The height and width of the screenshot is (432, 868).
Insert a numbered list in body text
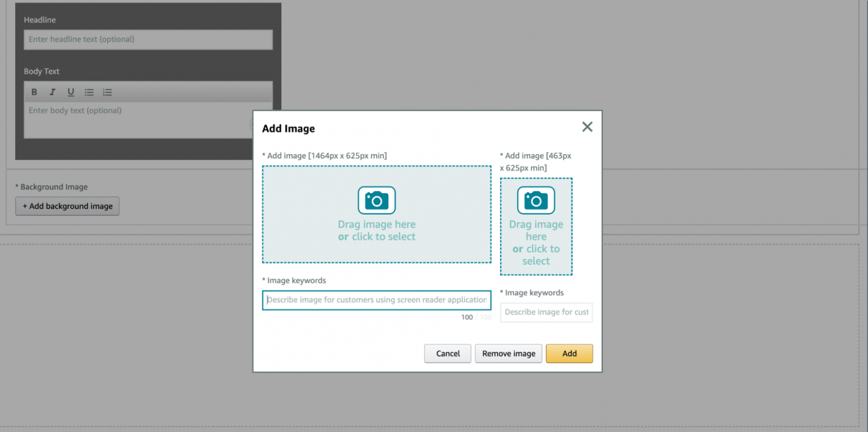point(107,92)
